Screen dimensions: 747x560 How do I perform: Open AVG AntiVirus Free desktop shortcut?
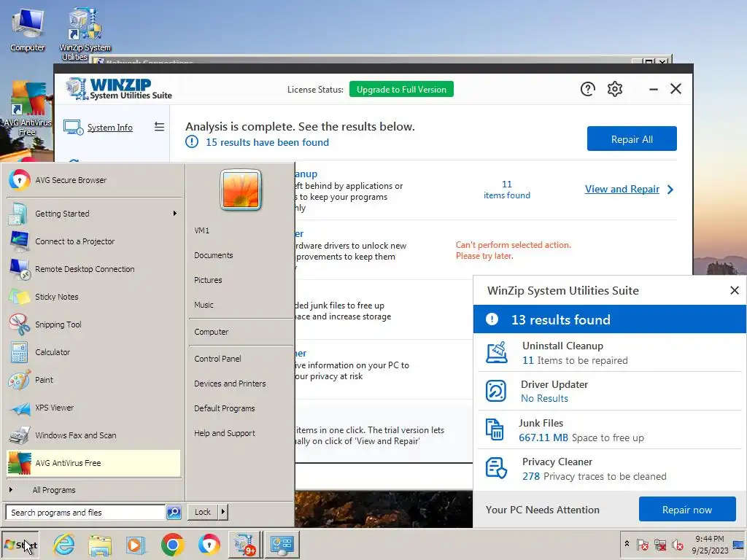pos(27,109)
